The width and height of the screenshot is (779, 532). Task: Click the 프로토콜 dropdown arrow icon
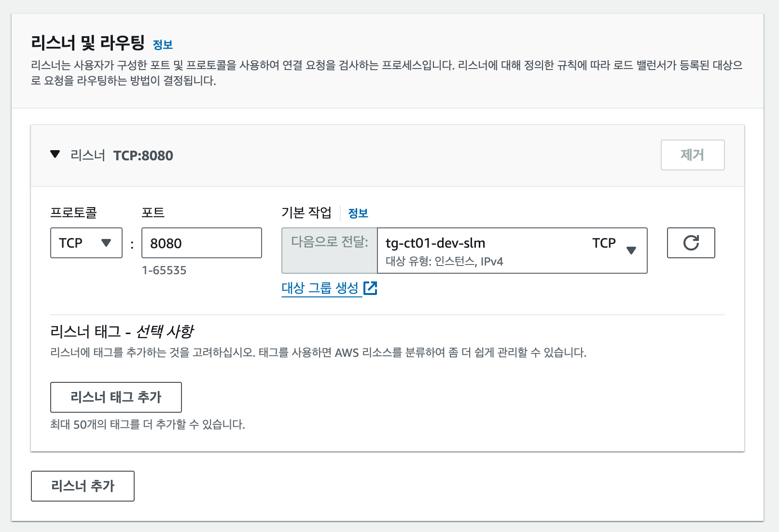point(106,243)
